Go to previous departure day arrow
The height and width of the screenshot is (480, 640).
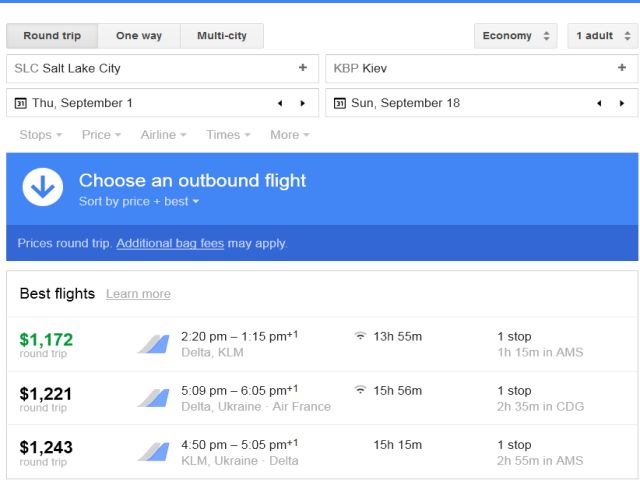[280, 103]
